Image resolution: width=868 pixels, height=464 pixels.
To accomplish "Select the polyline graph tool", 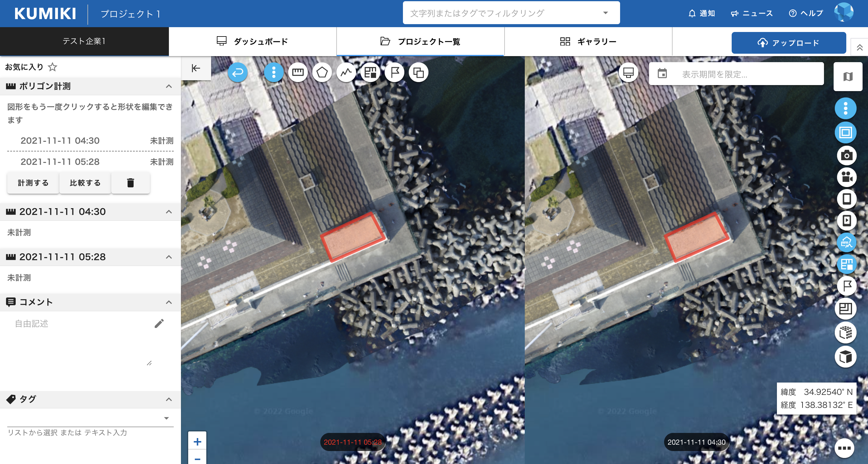I will click(346, 72).
